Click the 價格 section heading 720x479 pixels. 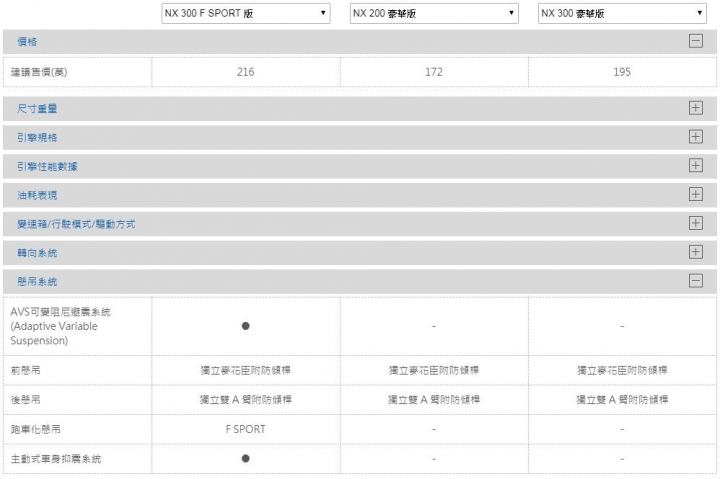(x=27, y=42)
